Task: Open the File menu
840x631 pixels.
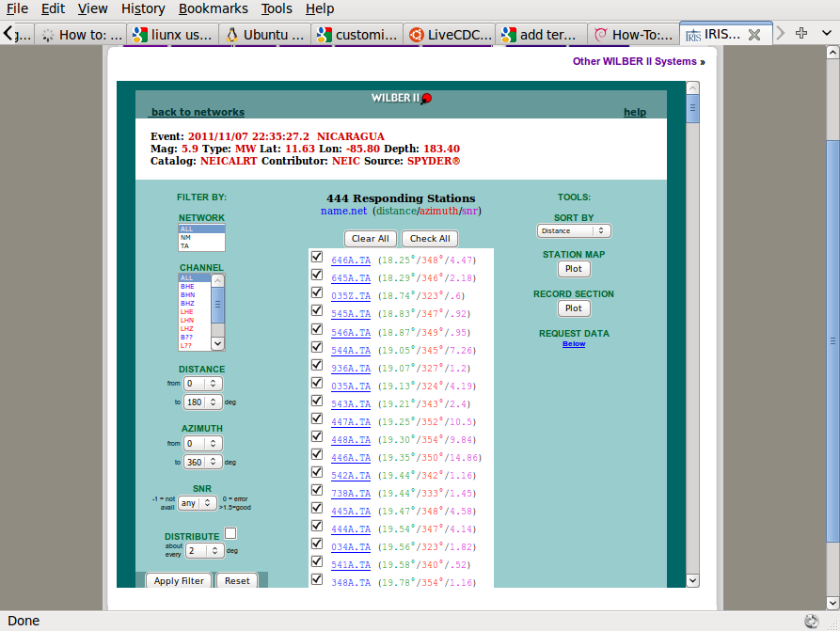Action: click(x=17, y=8)
